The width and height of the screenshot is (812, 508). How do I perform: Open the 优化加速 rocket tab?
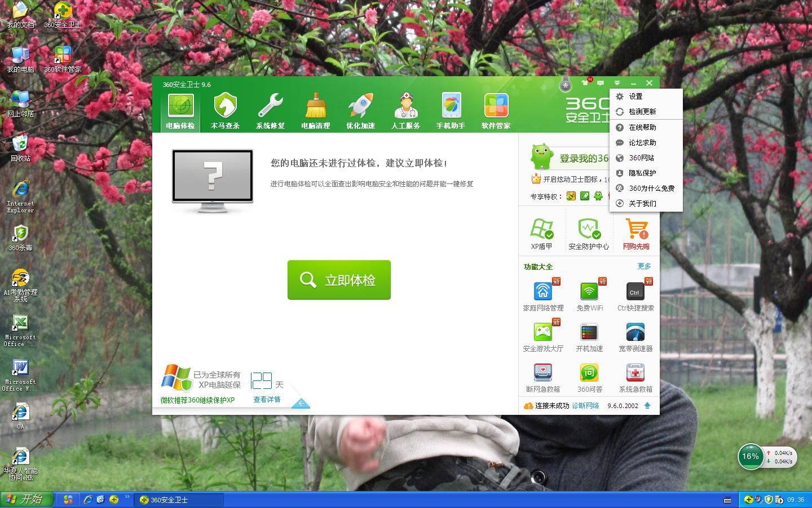[x=361, y=111]
